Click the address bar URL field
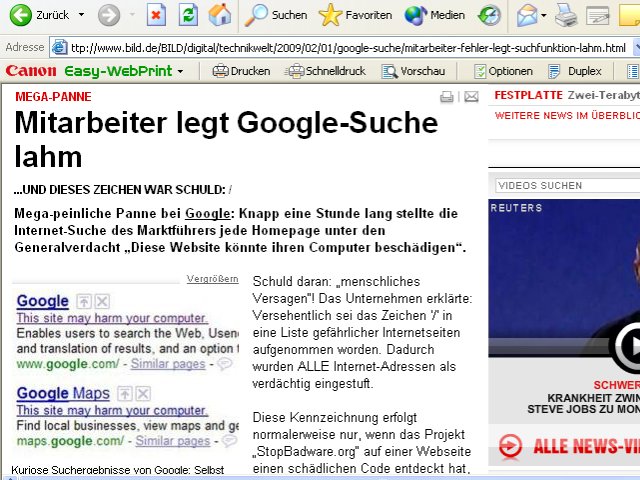 [x=348, y=48]
